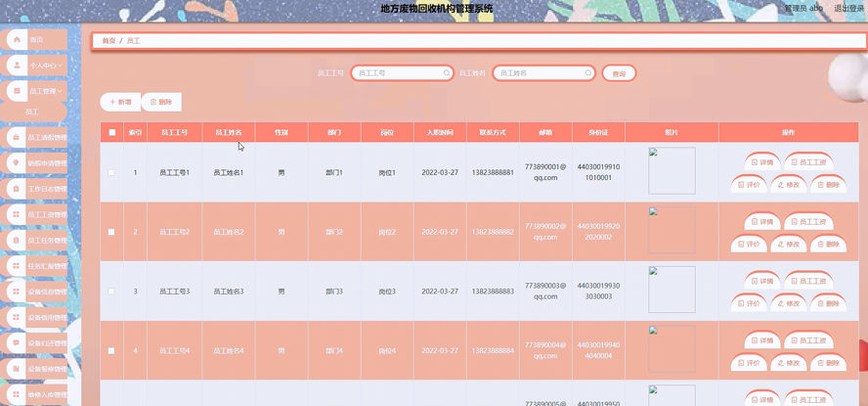
Task: Click the cell 部门3
Action: (x=334, y=292)
